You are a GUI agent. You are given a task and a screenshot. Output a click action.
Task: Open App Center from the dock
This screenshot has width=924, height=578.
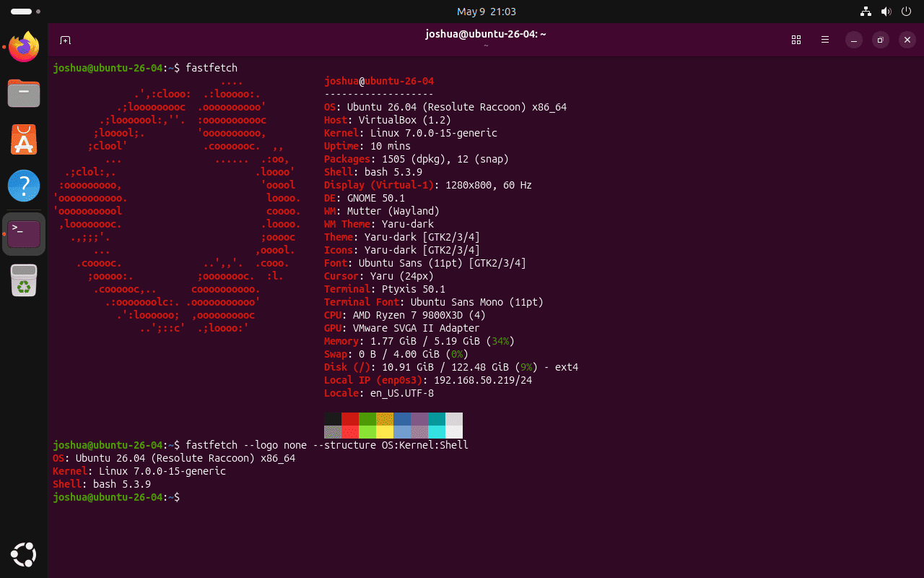pyautogui.click(x=24, y=139)
